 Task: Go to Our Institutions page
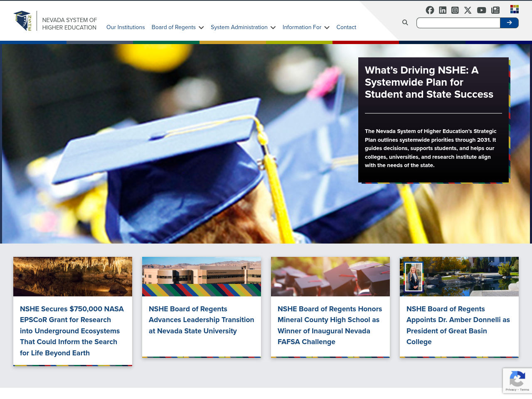tap(126, 27)
